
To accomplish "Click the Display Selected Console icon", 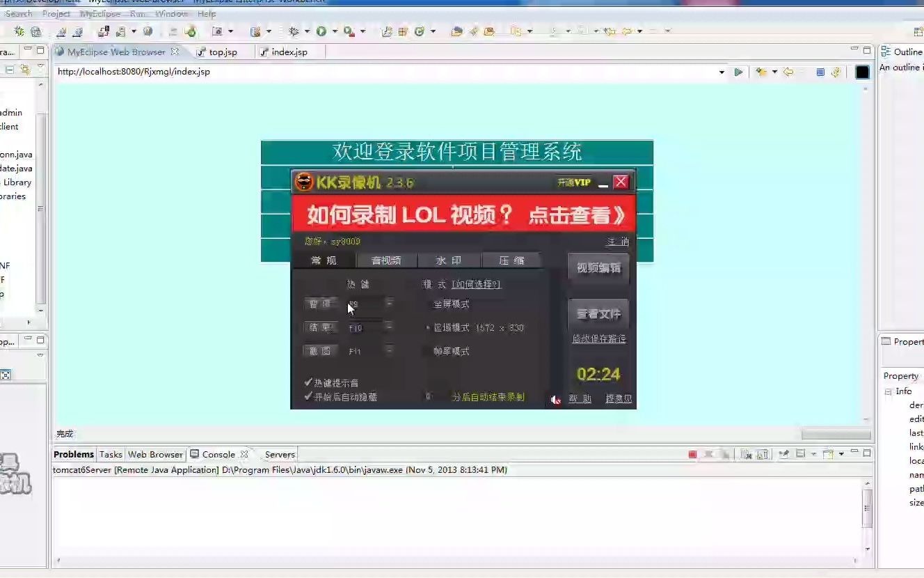I will (x=801, y=454).
